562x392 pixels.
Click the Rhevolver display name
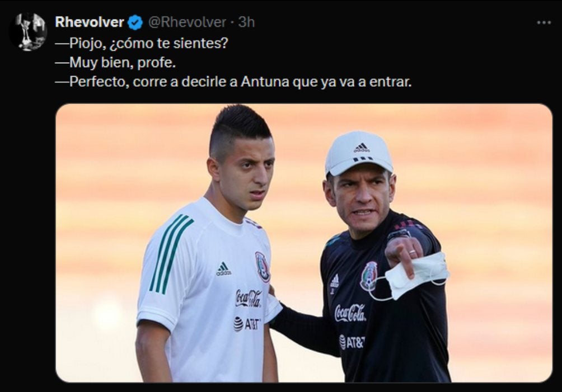coord(89,22)
